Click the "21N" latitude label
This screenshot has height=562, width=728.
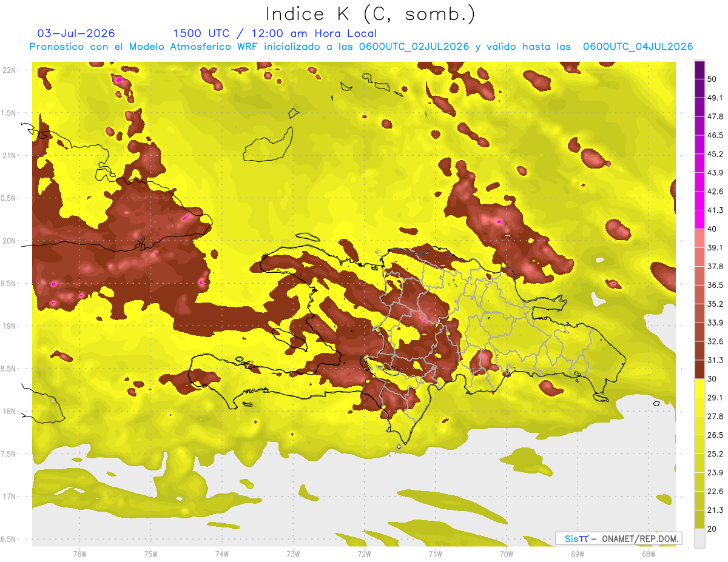tap(10, 156)
